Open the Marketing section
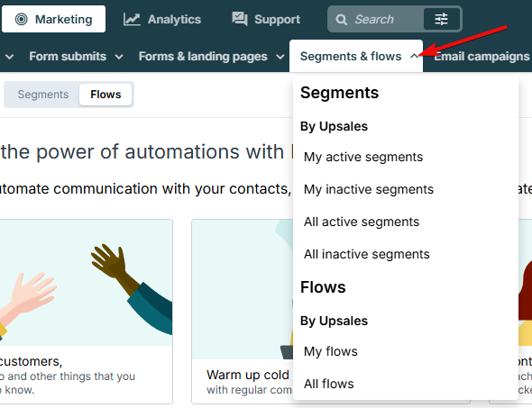This screenshot has width=532, height=408. pos(53,19)
